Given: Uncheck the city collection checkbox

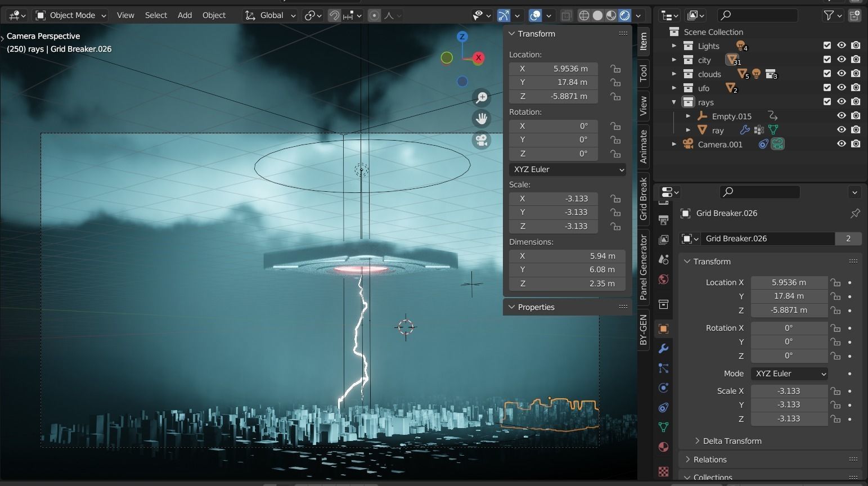Looking at the screenshot, I should click(827, 60).
